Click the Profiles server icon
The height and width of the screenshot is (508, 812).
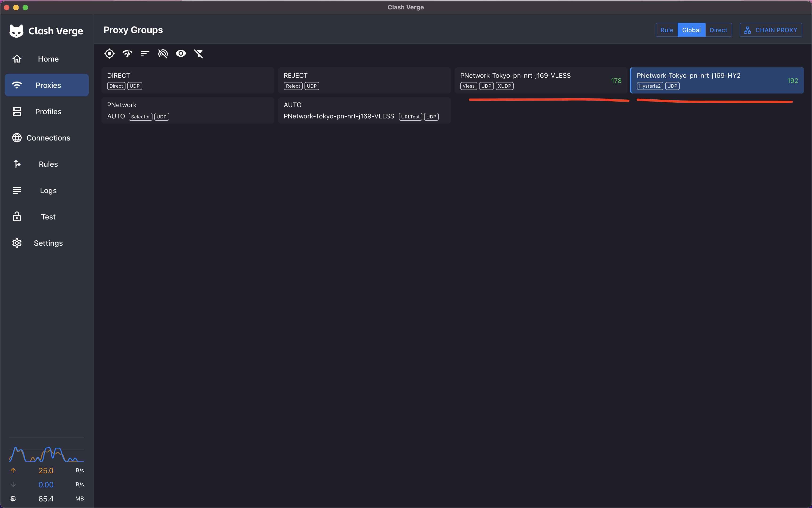(17, 112)
